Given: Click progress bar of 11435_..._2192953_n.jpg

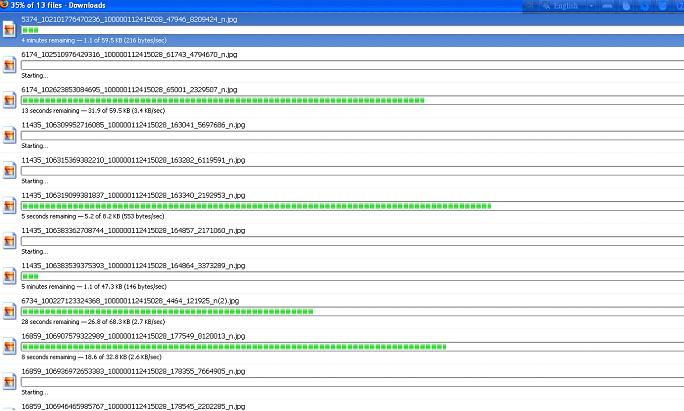Looking at the screenshot, I should (352, 206).
